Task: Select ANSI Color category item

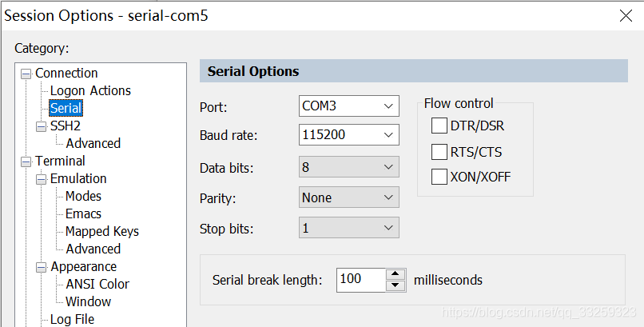Action: (x=97, y=284)
